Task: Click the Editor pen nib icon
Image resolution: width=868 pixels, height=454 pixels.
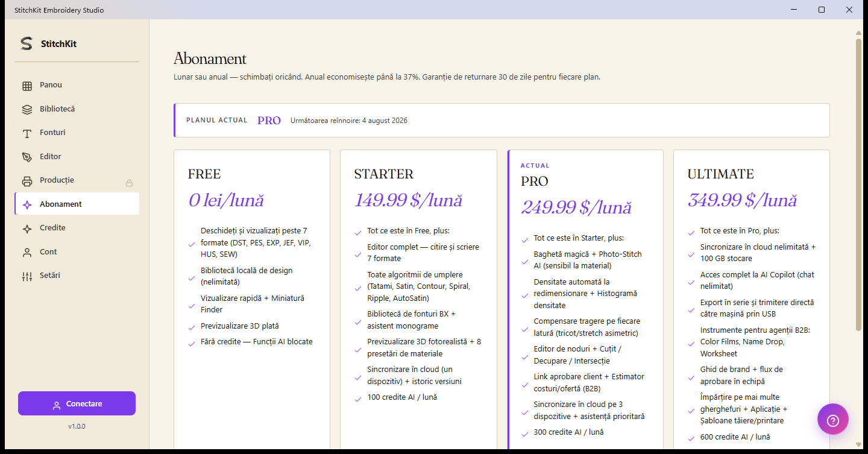Action: point(27,157)
